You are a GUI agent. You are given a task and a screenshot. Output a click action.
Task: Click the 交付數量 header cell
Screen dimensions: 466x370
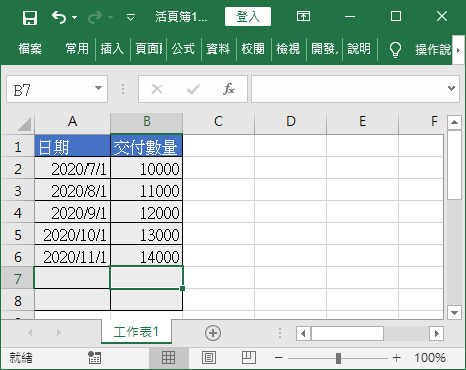(147, 146)
